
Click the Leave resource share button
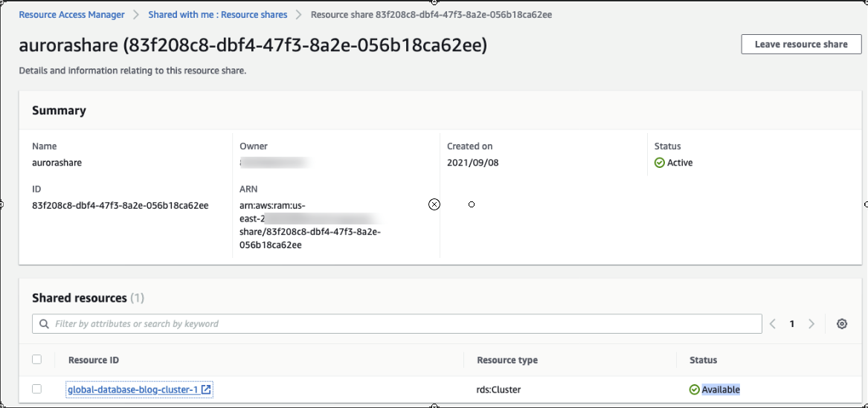(x=801, y=45)
